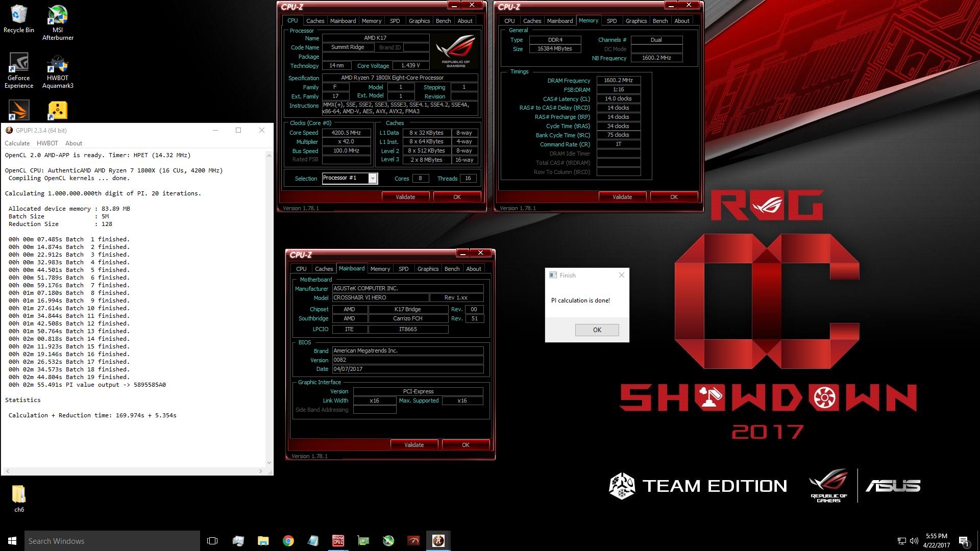Switch to ROG CPU-Z taskbar icon
Image resolution: width=980 pixels, height=551 pixels.
click(x=338, y=541)
